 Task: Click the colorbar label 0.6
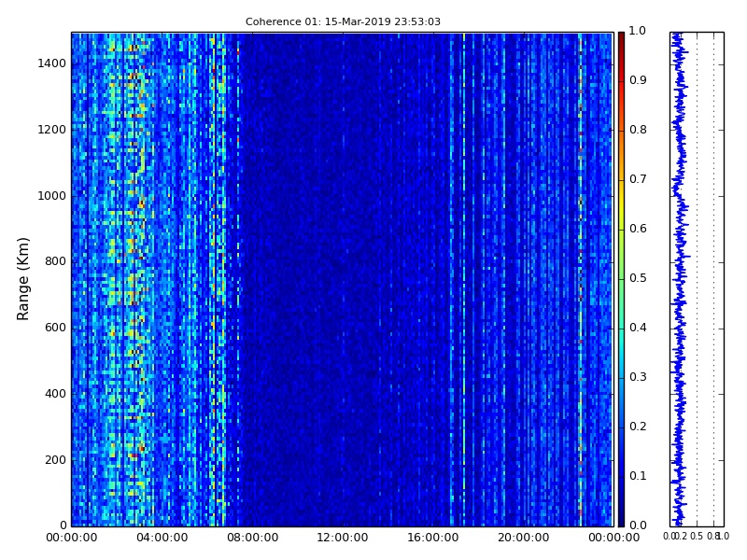(638, 229)
